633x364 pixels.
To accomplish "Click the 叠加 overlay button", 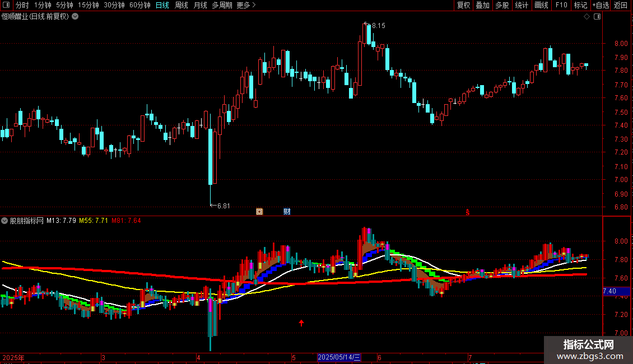I will coord(482,5).
